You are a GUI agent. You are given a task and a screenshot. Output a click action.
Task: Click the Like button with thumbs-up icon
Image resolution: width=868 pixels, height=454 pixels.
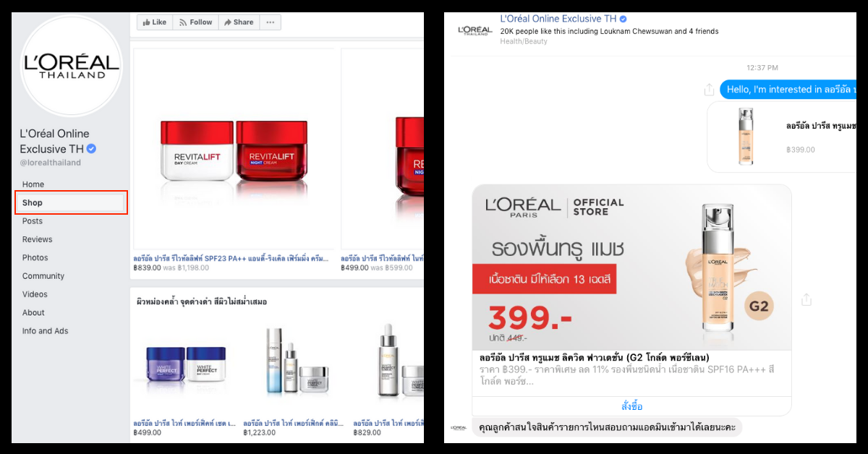pos(155,22)
